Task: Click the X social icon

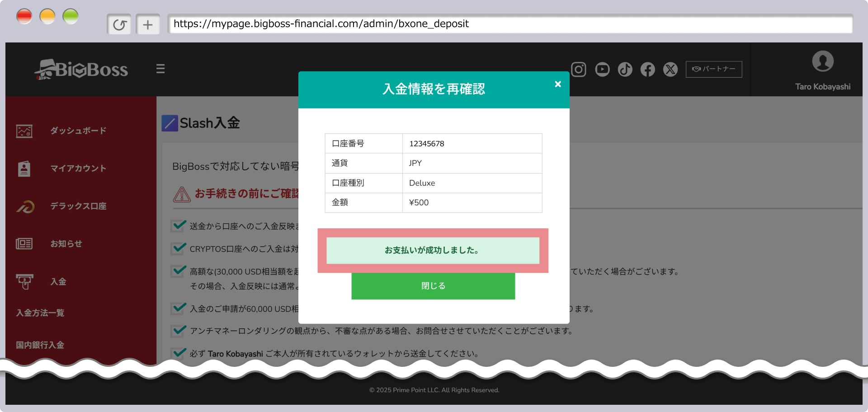Action: tap(670, 69)
